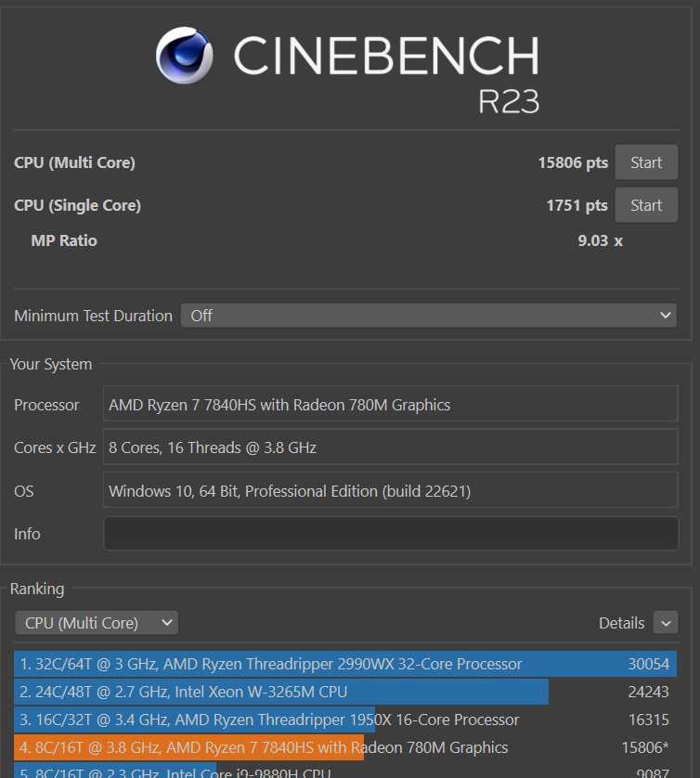The height and width of the screenshot is (778, 700).
Task: Select the Cores x GHz field
Action: (x=391, y=447)
